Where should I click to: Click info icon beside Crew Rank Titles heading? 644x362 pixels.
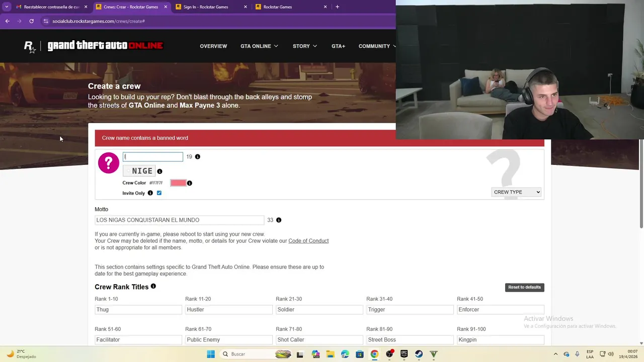tap(153, 286)
